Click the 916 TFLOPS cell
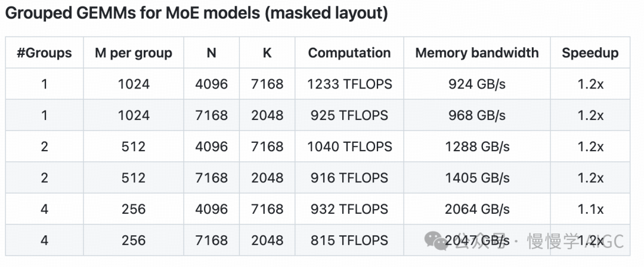Image resolution: width=644 pixels, height=267 pixels. [349, 177]
